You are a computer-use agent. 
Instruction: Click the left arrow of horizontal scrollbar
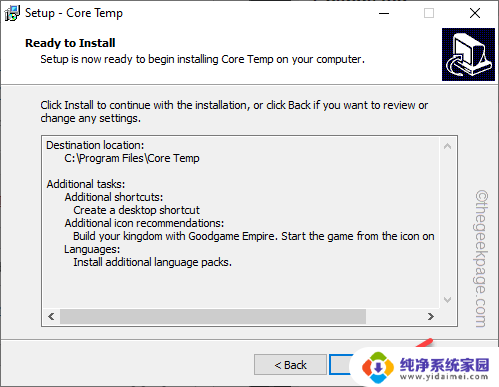[x=51, y=316]
